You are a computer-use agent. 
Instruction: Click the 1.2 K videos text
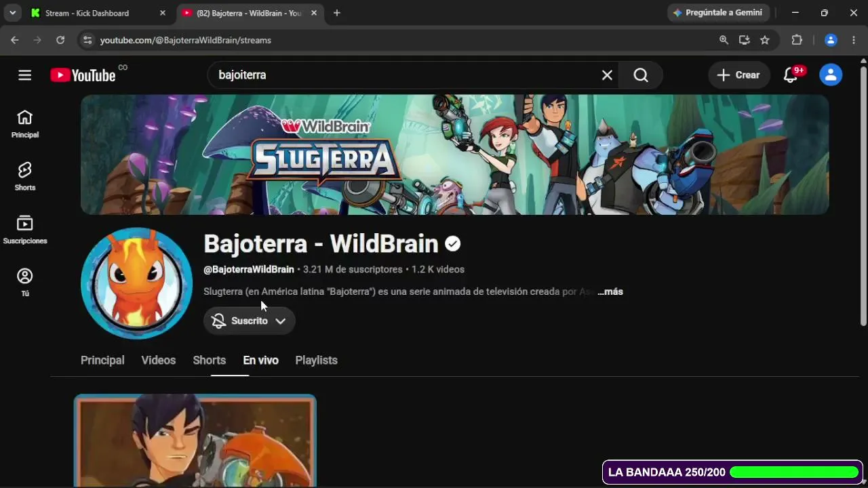pyautogui.click(x=437, y=269)
